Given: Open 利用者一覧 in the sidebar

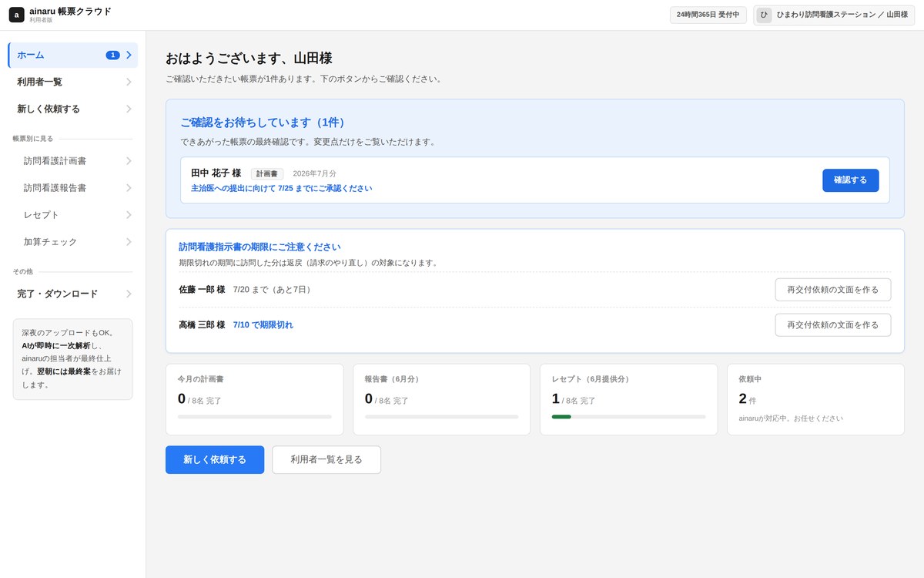Looking at the screenshot, I should tap(73, 82).
